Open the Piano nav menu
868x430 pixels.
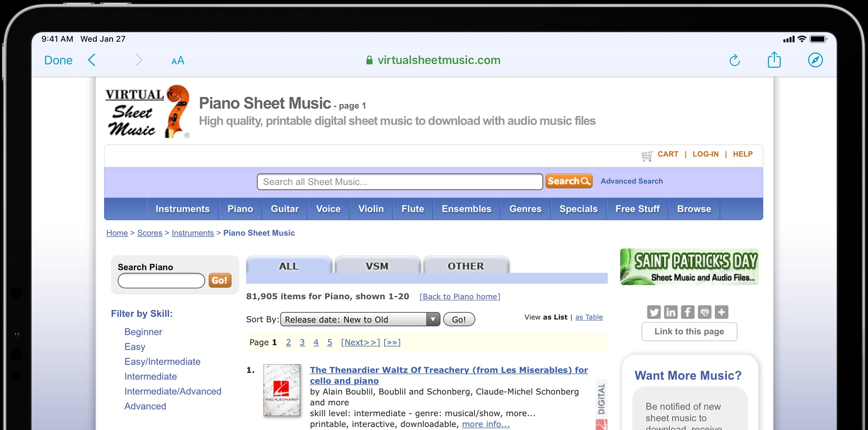[240, 209]
